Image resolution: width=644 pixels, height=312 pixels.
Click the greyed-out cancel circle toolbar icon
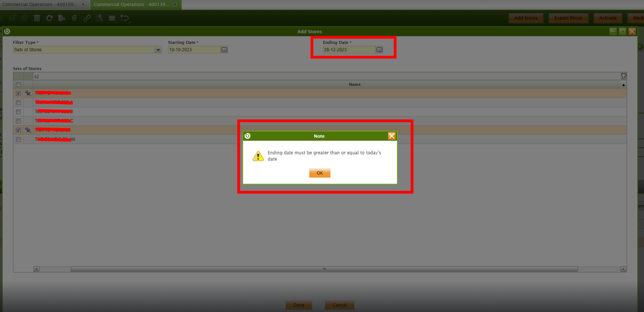[x=24, y=18]
